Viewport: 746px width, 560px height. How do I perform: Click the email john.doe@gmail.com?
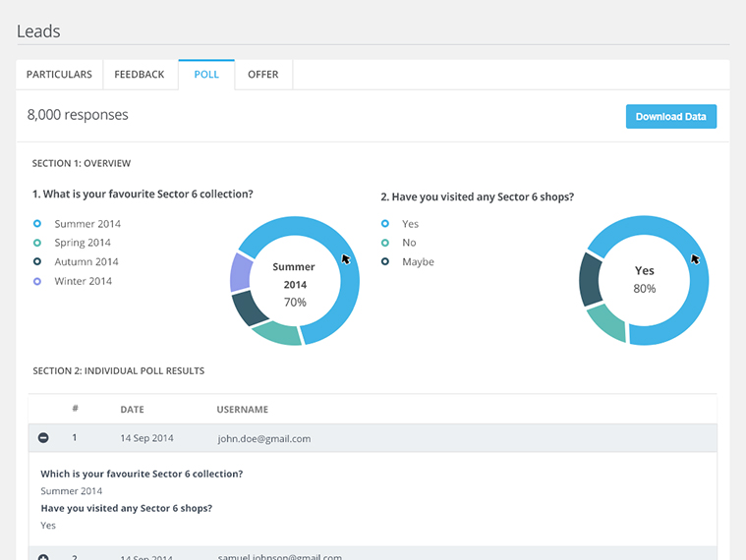point(264,439)
